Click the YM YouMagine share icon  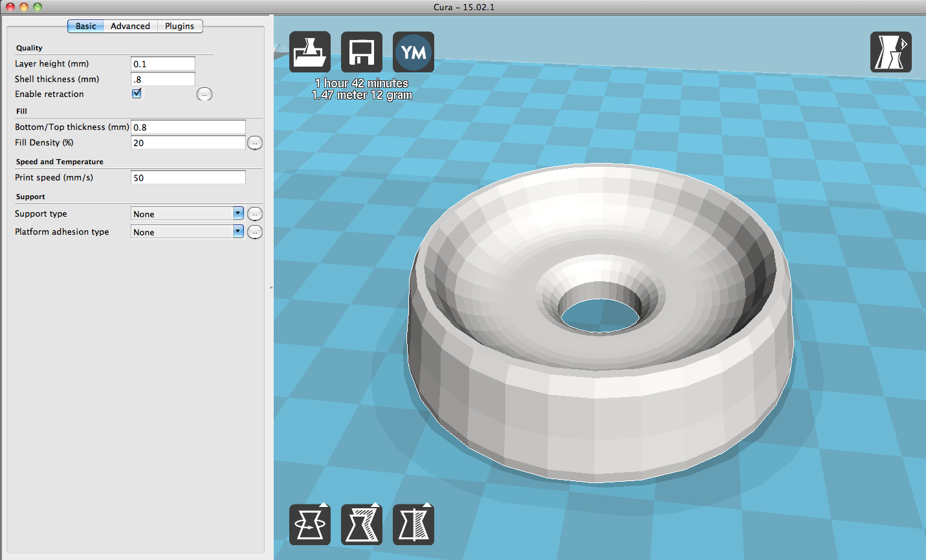[x=413, y=52]
